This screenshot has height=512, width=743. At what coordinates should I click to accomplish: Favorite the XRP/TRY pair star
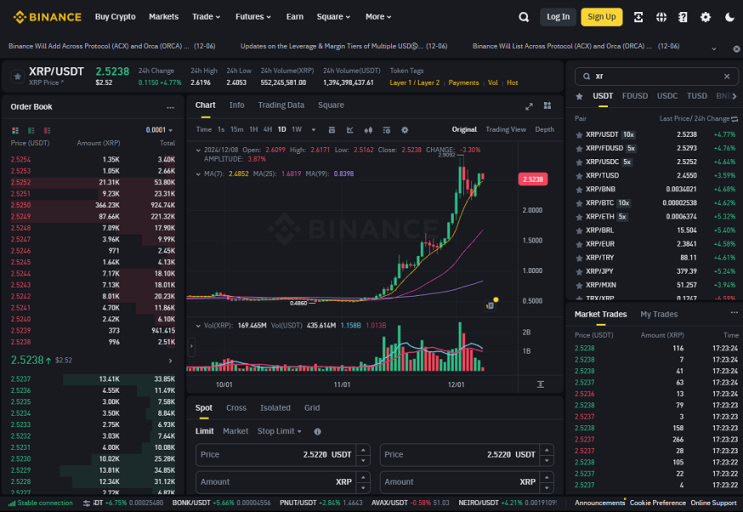579,258
